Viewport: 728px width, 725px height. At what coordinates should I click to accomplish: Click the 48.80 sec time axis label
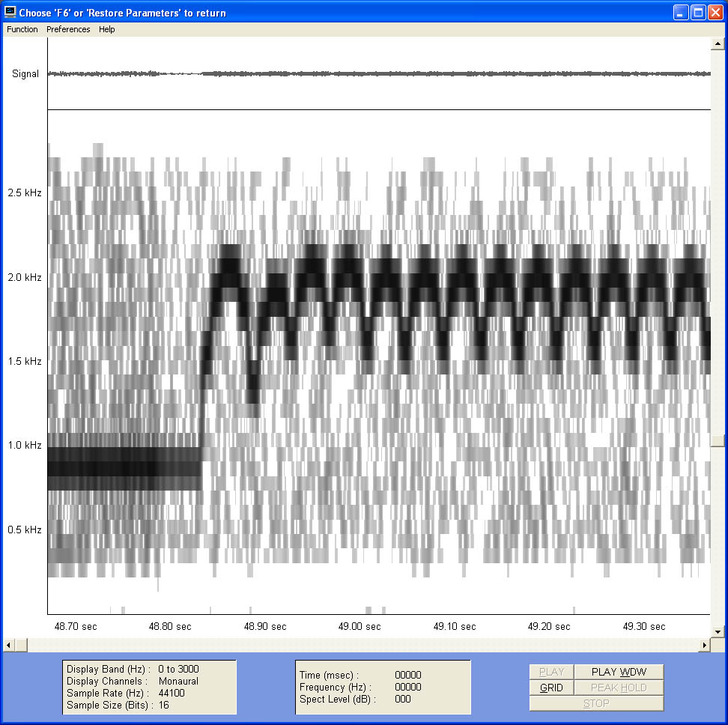tap(170, 627)
